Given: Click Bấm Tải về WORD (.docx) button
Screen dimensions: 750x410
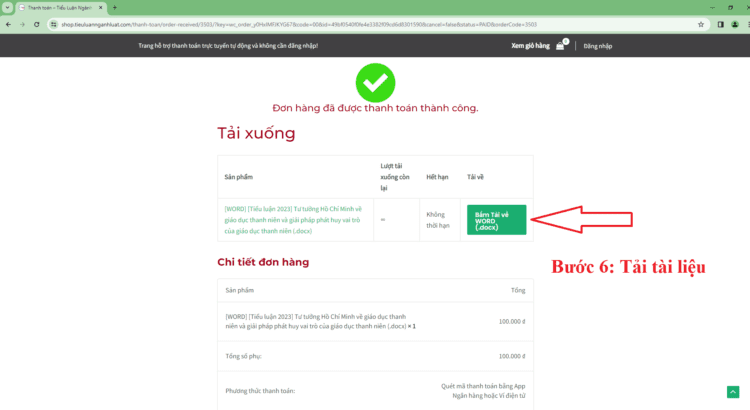Looking at the screenshot, I should click(496, 220).
